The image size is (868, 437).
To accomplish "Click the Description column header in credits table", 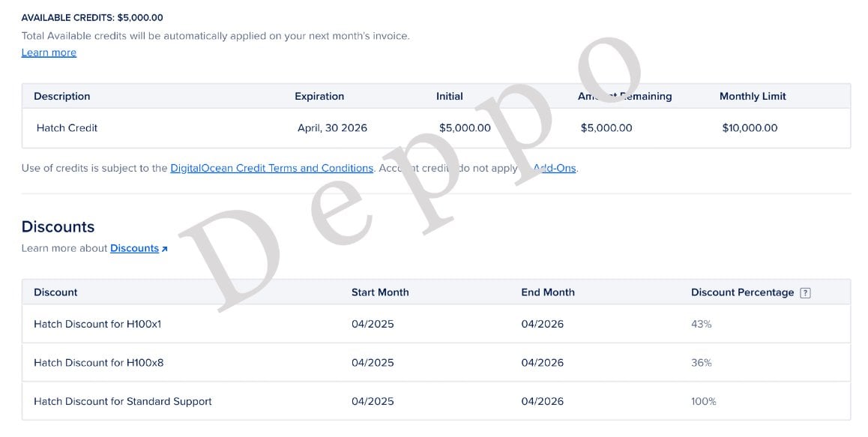I will pos(62,97).
